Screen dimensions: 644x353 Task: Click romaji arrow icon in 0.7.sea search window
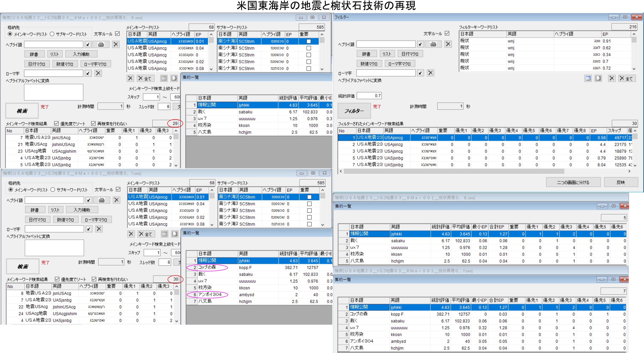pos(89,229)
